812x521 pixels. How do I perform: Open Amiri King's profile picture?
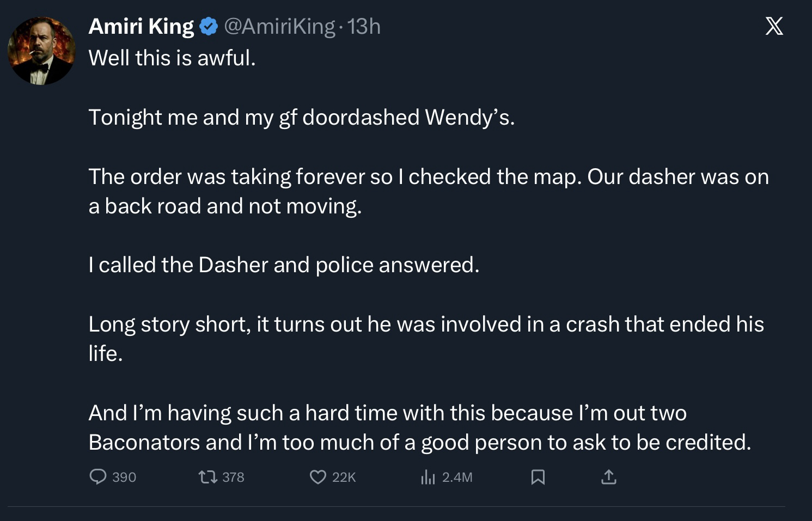pos(41,51)
